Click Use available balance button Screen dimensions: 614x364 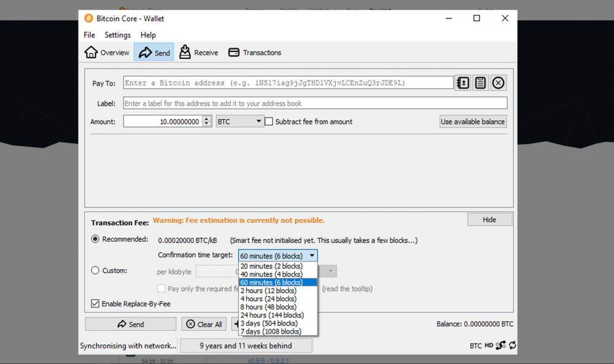473,122
